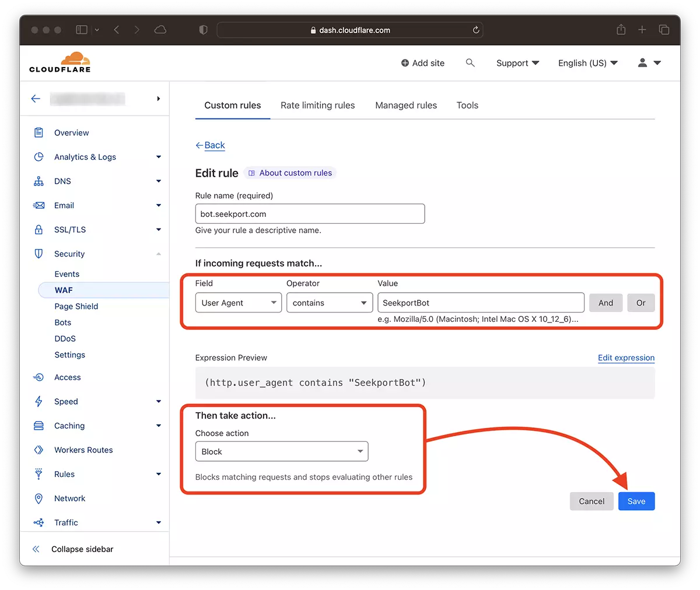Open Settings under Security
Image resolution: width=700 pixels, height=590 pixels.
[70, 354]
